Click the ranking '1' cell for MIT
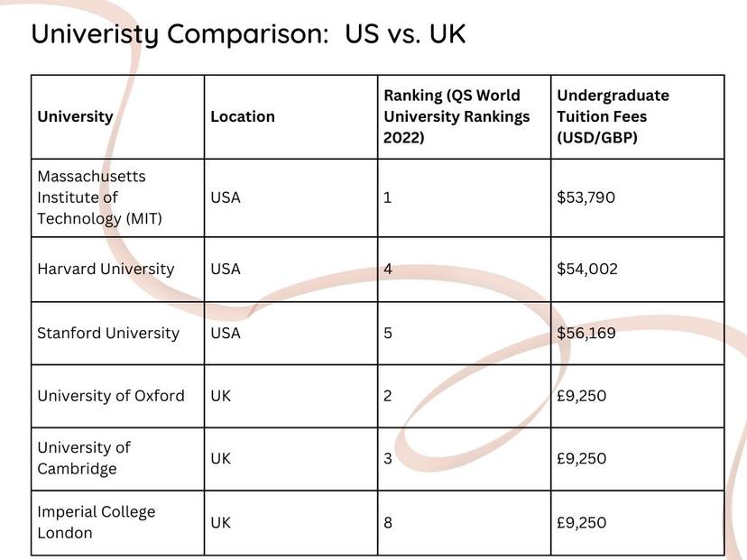 (465, 197)
